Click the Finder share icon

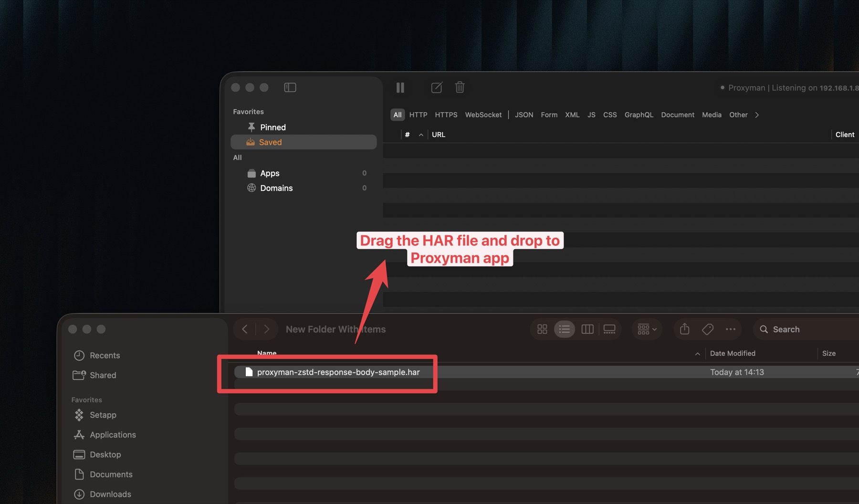pos(684,329)
